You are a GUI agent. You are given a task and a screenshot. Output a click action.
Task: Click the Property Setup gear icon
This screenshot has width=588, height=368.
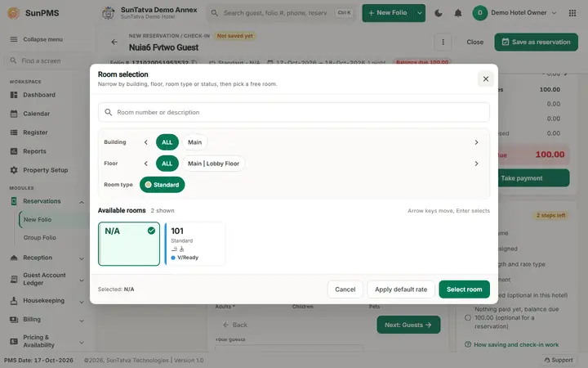pos(14,170)
